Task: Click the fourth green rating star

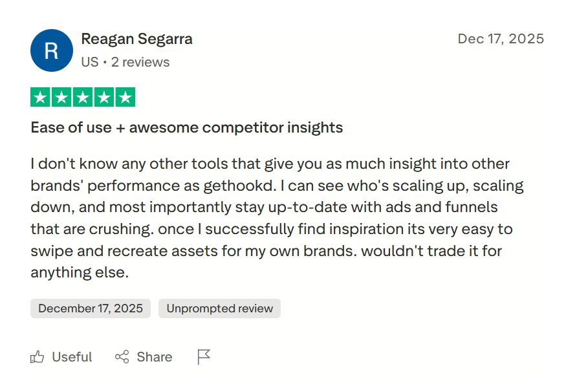Action: pos(103,98)
